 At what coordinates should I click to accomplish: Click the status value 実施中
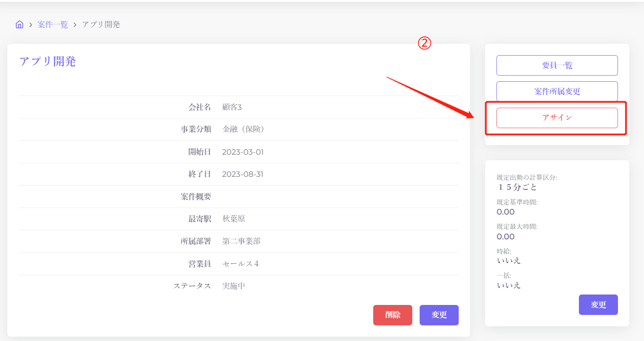[233, 286]
